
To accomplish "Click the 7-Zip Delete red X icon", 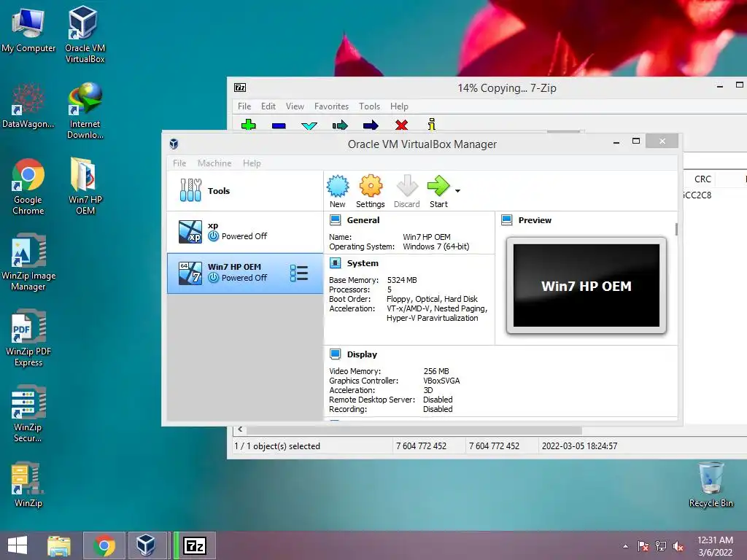I will pos(402,125).
